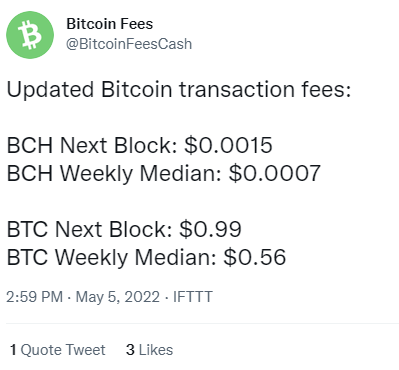Open the IFTTT source link
This screenshot has width=399, height=370.
(x=193, y=297)
